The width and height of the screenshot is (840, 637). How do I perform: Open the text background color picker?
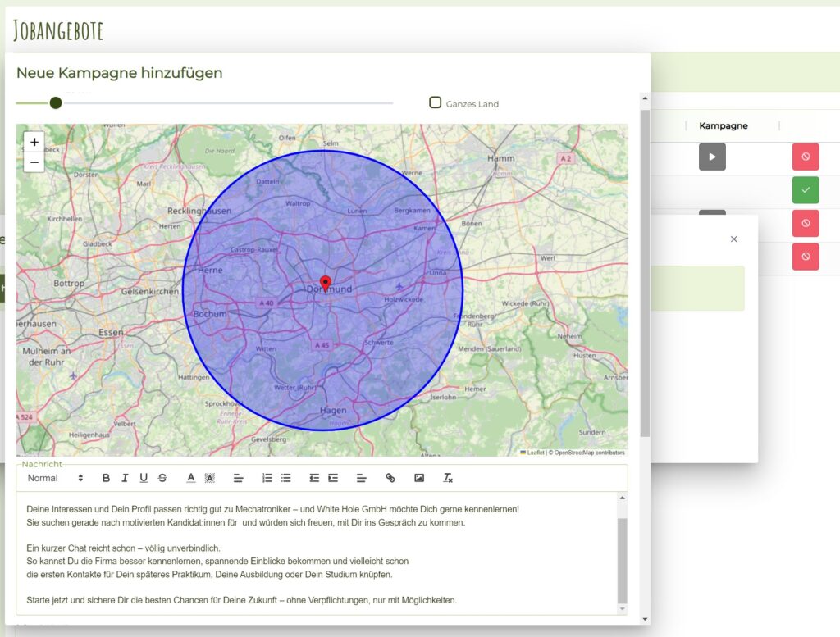(209, 478)
